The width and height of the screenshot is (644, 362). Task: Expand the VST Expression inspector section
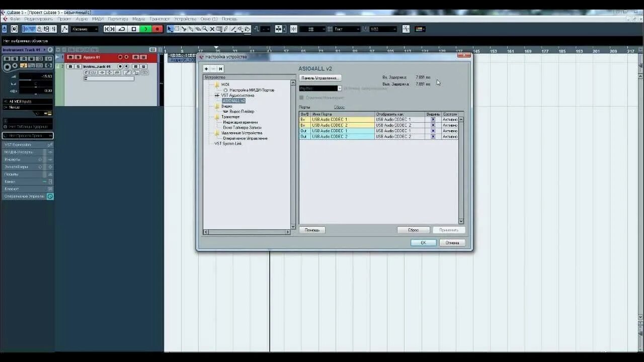(x=27, y=145)
